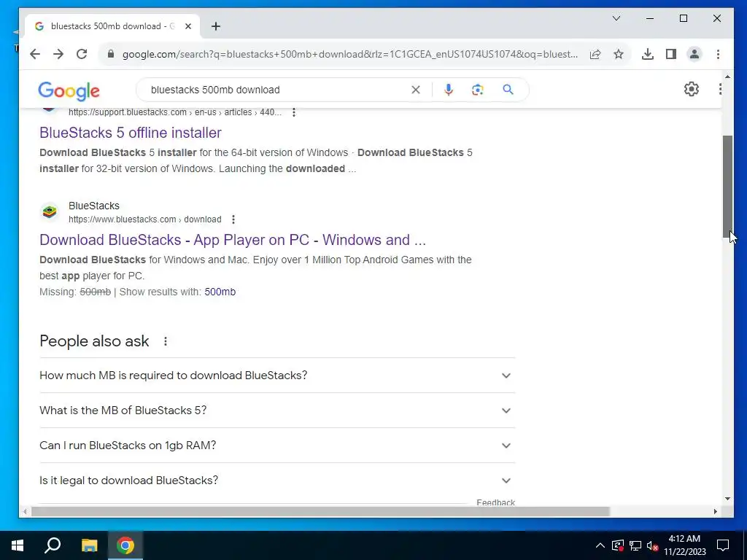This screenshot has height=560, width=747.
Task: Open more options for support.bluestacks.com result
Action: 294,112
